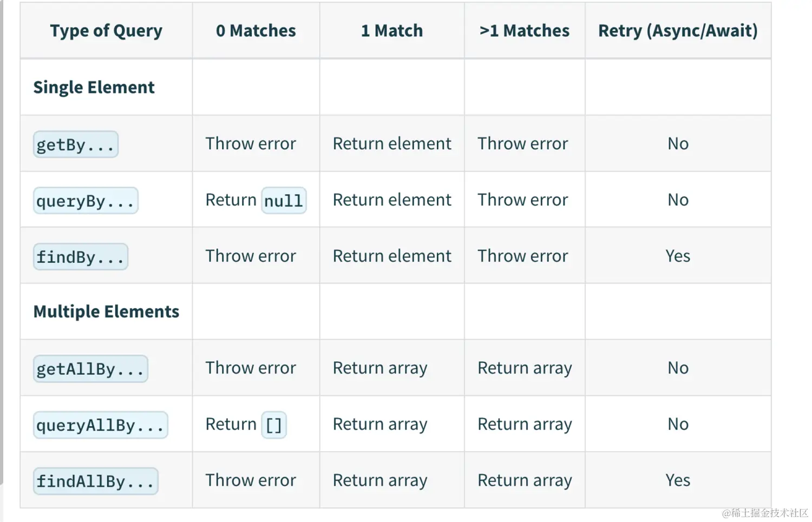The height and width of the screenshot is (522, 812).
Task: Click the getBy... code label
Action: [x=76, y=144]
